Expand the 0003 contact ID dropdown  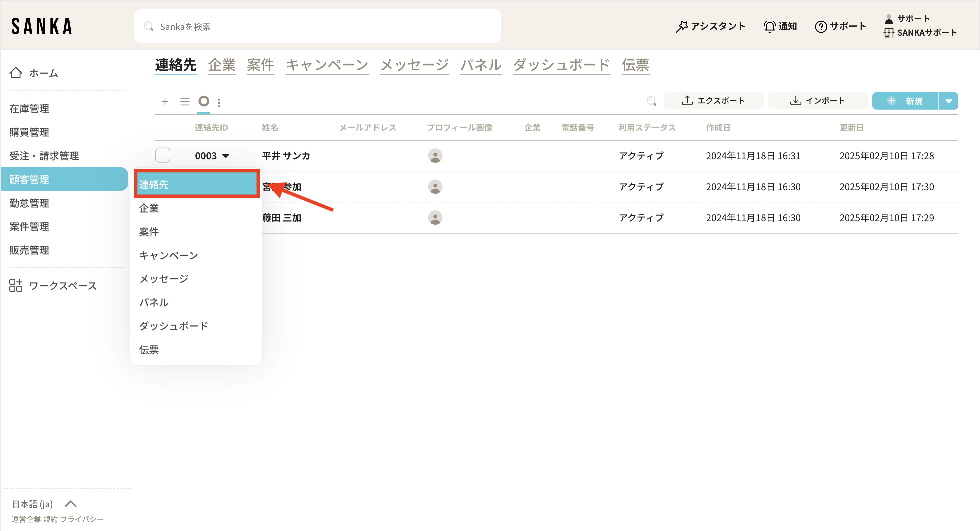226,156
